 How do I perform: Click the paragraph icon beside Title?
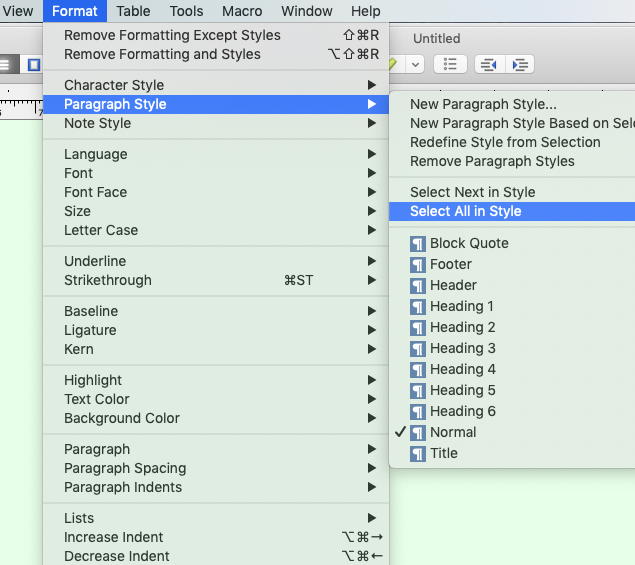click(418, 454)
